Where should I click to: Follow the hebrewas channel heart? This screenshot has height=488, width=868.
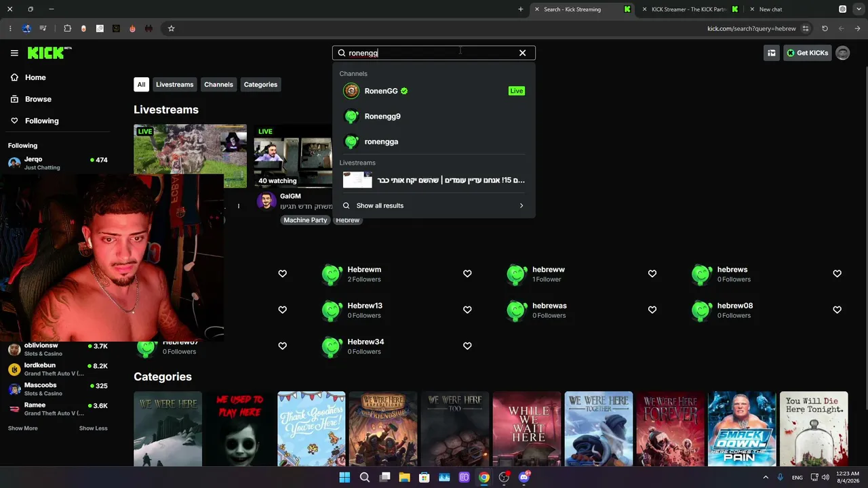point(652,310)
